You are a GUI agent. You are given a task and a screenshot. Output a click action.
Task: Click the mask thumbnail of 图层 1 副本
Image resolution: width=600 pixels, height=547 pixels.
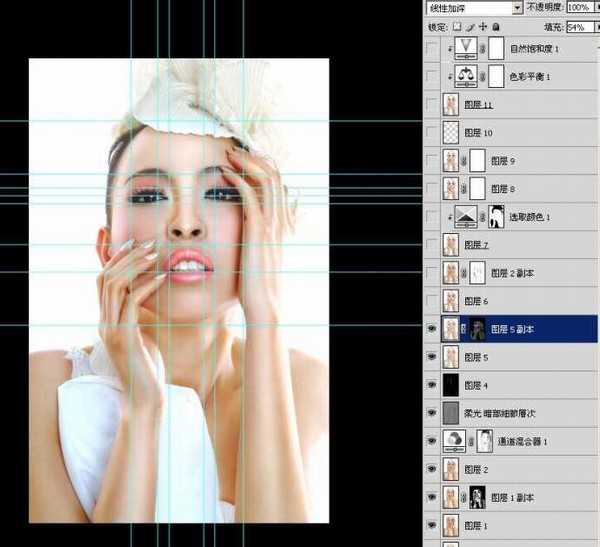click(x=478, y=496)
